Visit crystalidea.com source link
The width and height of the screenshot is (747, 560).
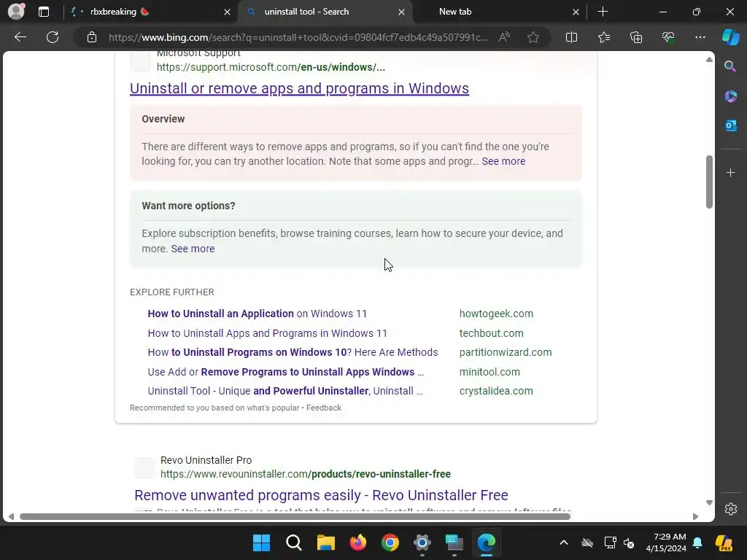[x=496, y=391]
